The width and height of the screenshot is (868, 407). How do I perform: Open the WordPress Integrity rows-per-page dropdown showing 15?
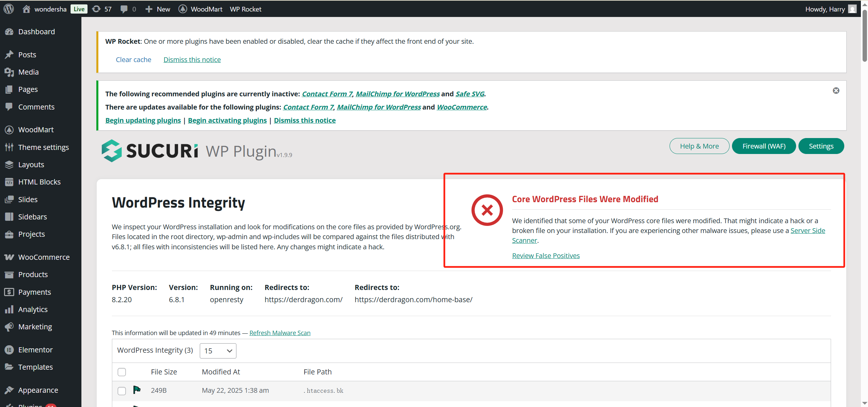pyautogui.click(x=218, y=351)
